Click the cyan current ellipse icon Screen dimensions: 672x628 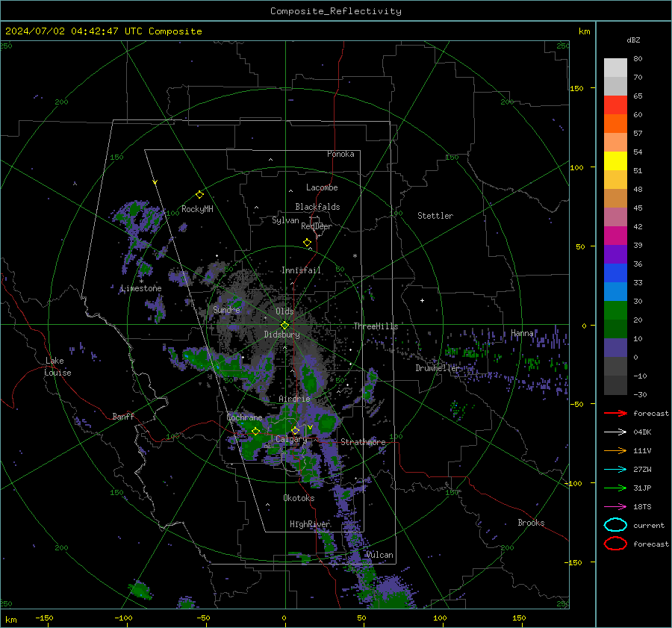[615, 525]
